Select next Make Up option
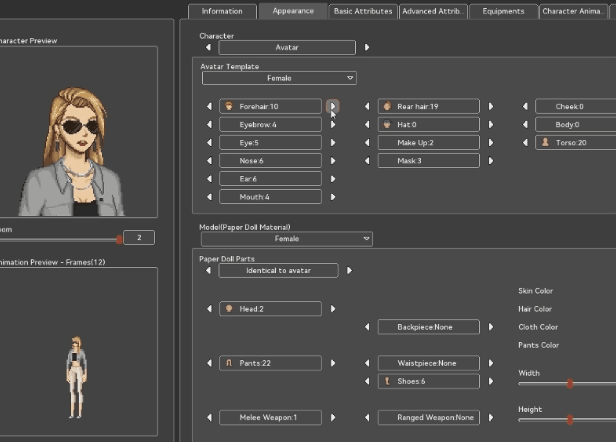 (491, 143)
